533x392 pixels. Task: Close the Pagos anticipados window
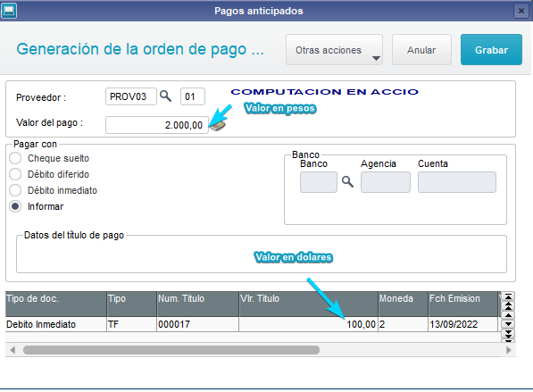point(521,11)
